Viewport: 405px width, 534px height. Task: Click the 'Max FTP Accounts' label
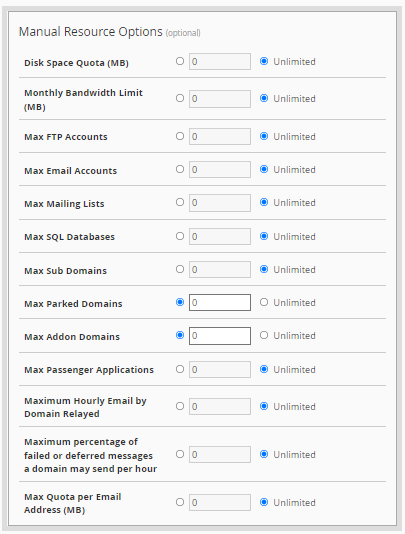(x=66, y=137)
